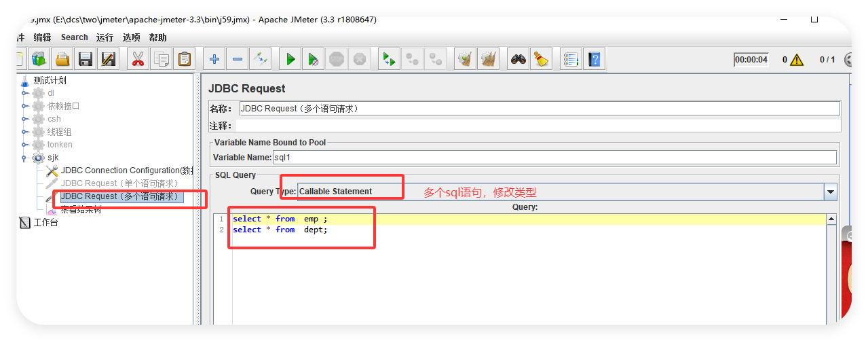Expand the tonken tree node handle
The image size is (868, 341).
coord(25,145)
